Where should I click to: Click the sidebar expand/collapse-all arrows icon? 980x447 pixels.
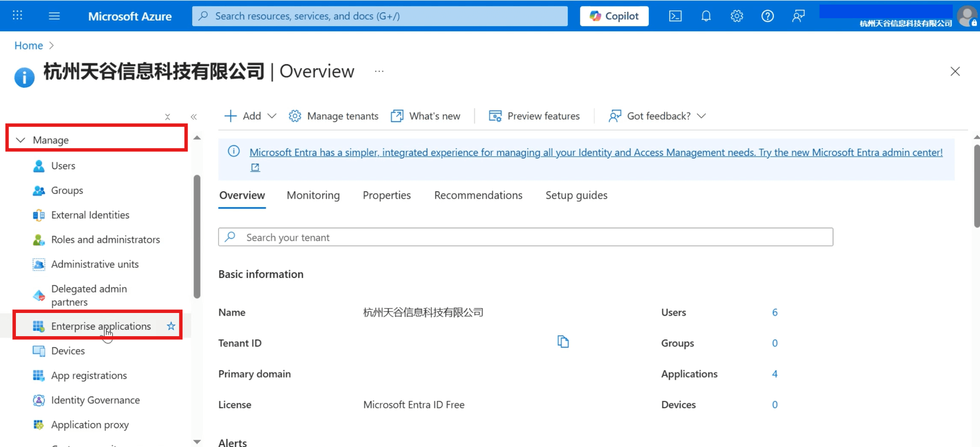[x=168, y=117]
